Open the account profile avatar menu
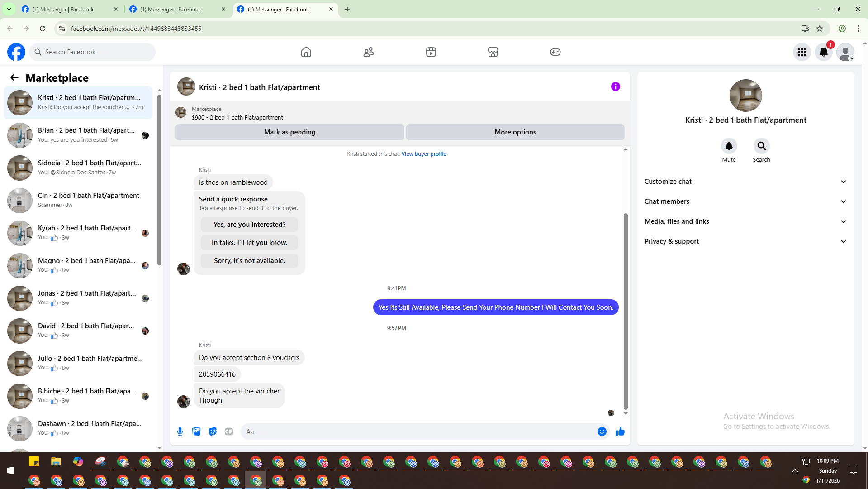This screenshot has width=868, height=489. pyautogui.click(x=845, y=52)
